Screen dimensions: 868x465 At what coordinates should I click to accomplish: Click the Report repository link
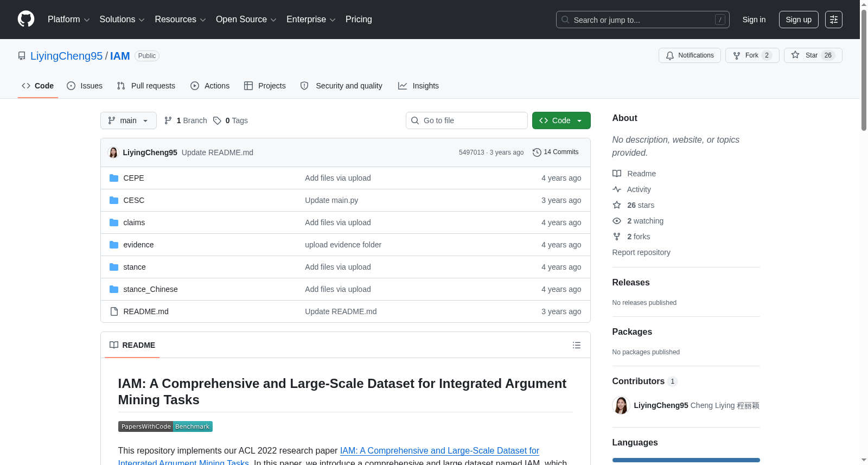(641, 252)
